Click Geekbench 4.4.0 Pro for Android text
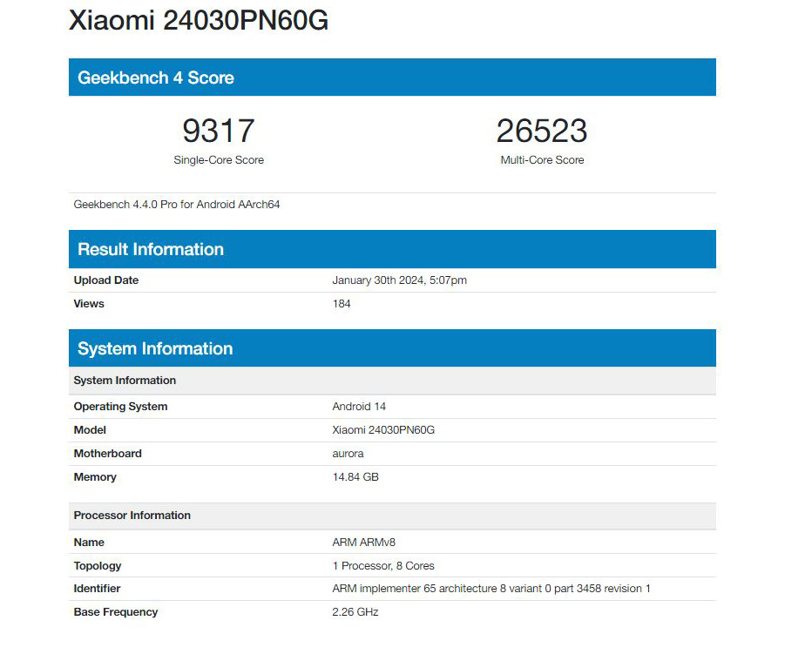The height and width of the screenshot is (661, 812). [x=177, y=205]
